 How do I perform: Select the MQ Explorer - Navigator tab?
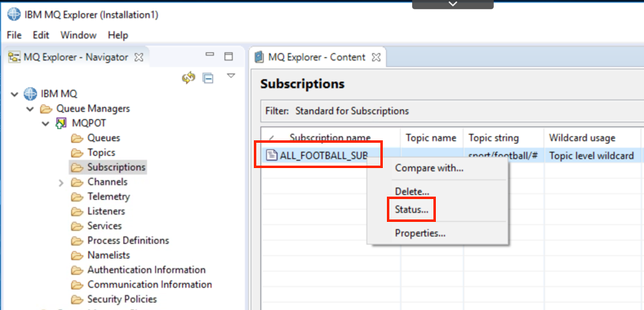76,57
